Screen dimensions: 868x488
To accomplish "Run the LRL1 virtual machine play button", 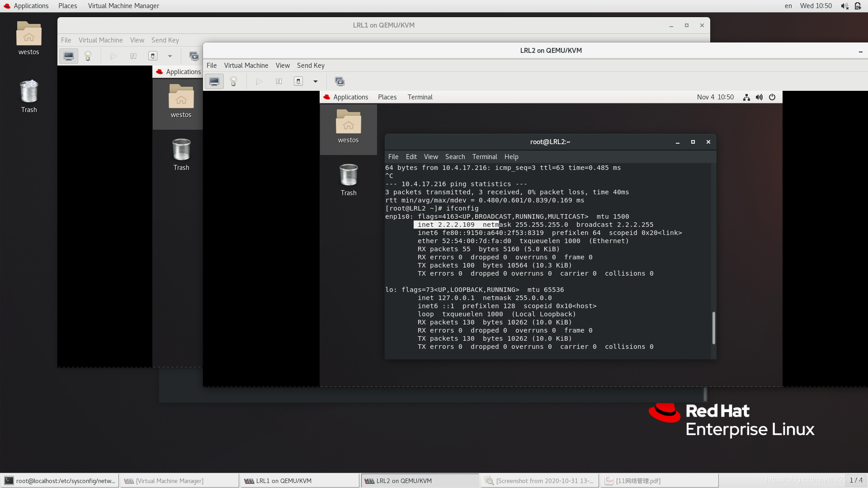I will pyautogui.click(x=113, y=56).
